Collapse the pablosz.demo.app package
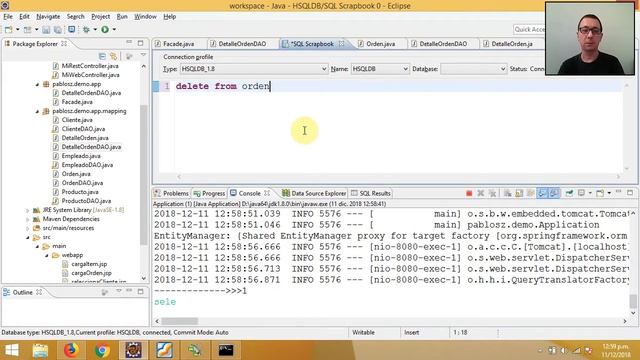640x360 pixels. click(38, 84)
